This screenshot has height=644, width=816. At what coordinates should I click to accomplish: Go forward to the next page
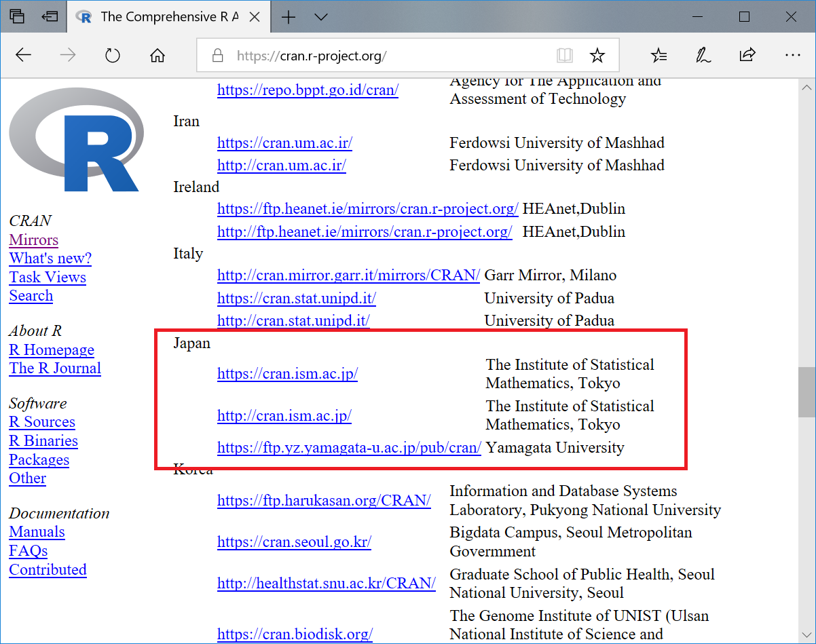(x=68, y=56)
